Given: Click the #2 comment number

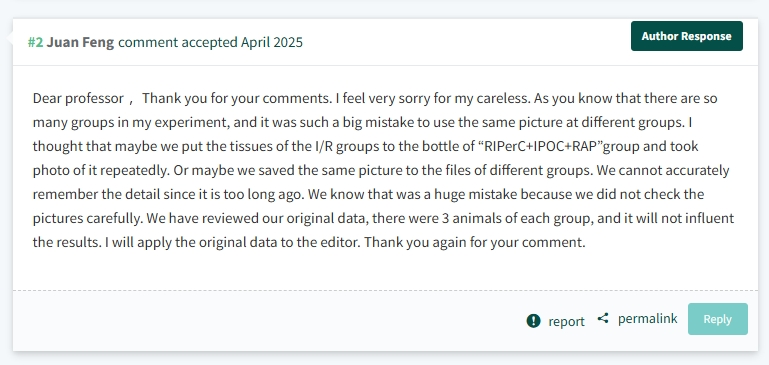Looking at the screenshot, I should point(35,42).
